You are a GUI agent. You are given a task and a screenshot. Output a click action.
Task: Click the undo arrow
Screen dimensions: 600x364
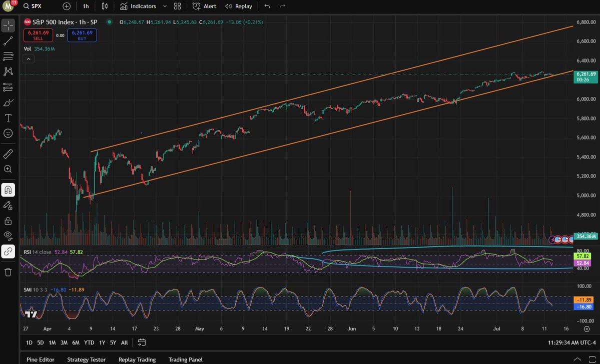tap(267, 6)
